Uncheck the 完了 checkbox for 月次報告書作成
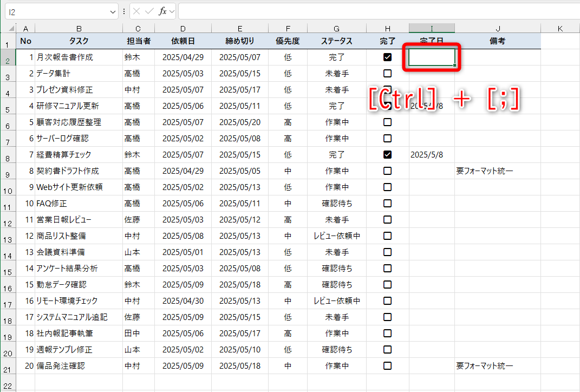The height and width of the screenshot is (392, 580). pyautogui.click(x=387, y=57)
